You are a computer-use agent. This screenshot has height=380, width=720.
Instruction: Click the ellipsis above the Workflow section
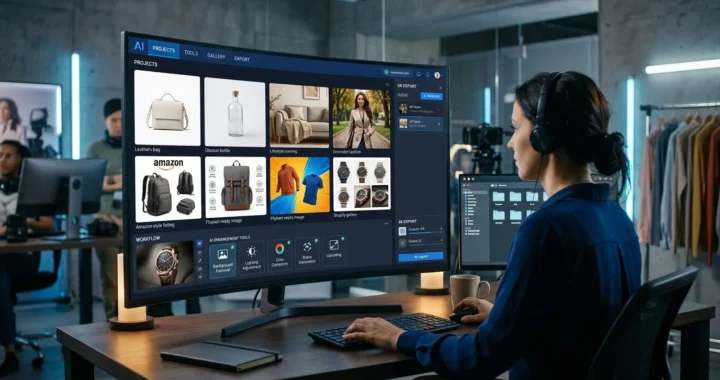click(x=387, y=223)
